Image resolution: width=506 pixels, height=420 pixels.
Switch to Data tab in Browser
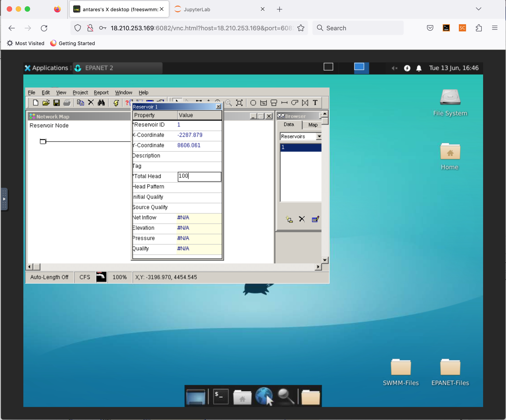pyautogui.click(x=289, y=125)
